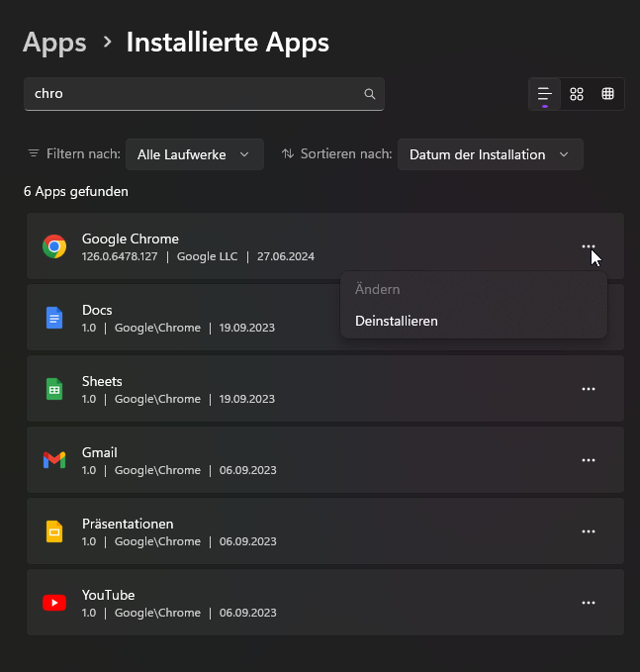The height and width of the screenshot is (672, 640).
Task: Click the YouTube Google\Chrome publisher text
Action: [157, 613]
